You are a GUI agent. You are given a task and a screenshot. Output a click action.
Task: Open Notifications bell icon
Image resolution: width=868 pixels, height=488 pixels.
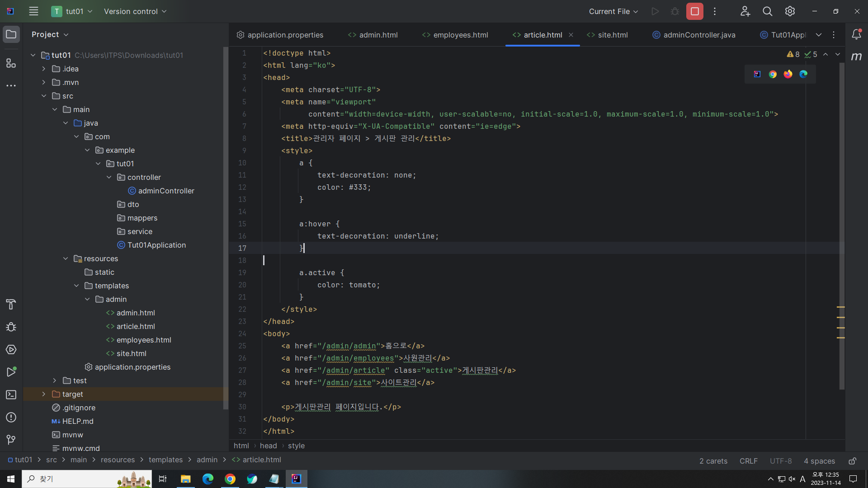point(856,35)
